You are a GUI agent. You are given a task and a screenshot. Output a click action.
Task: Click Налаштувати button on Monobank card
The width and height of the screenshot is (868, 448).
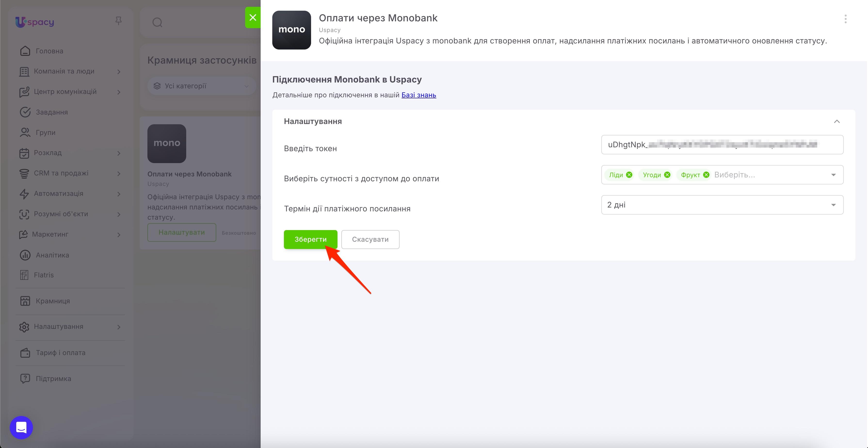coord(182,232)
